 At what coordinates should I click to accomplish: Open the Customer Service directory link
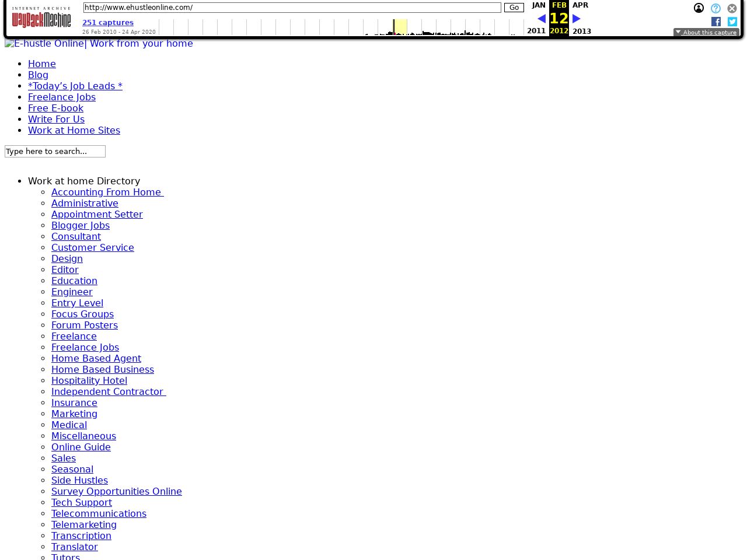pos(93,247)
